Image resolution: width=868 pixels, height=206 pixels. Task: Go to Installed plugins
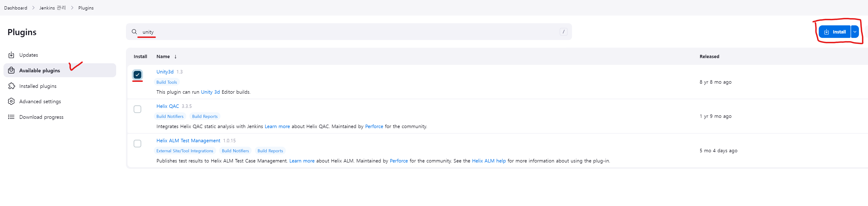click(x=60, y=86)
